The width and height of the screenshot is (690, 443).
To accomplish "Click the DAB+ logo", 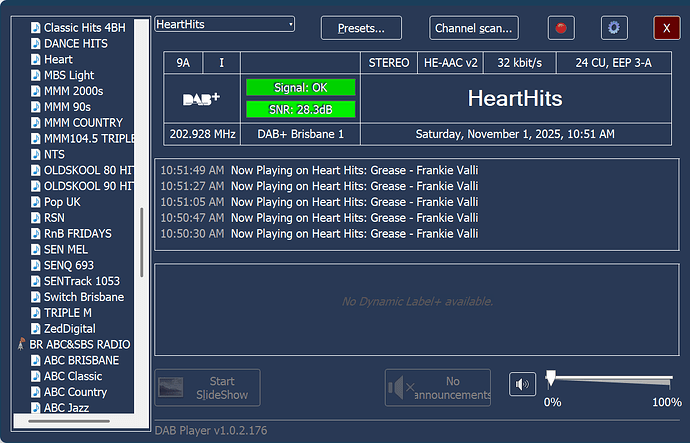I will 202,99.
